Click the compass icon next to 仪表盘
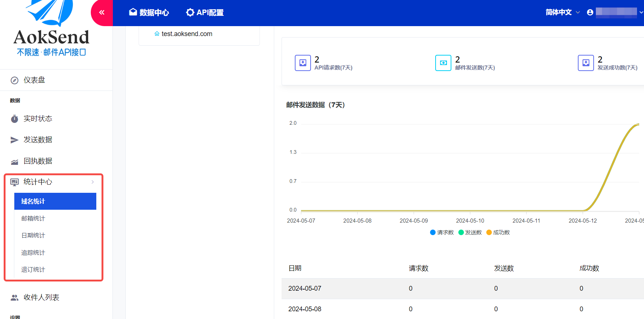The height and width of the screenshot is (319, 644). 15,80
